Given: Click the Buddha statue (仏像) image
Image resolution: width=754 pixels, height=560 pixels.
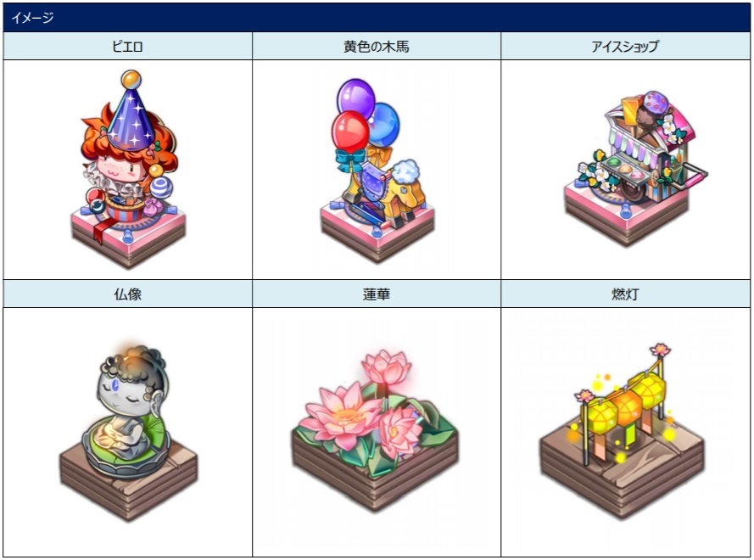Looking at the screenshot, I should [x=129, y=432].
